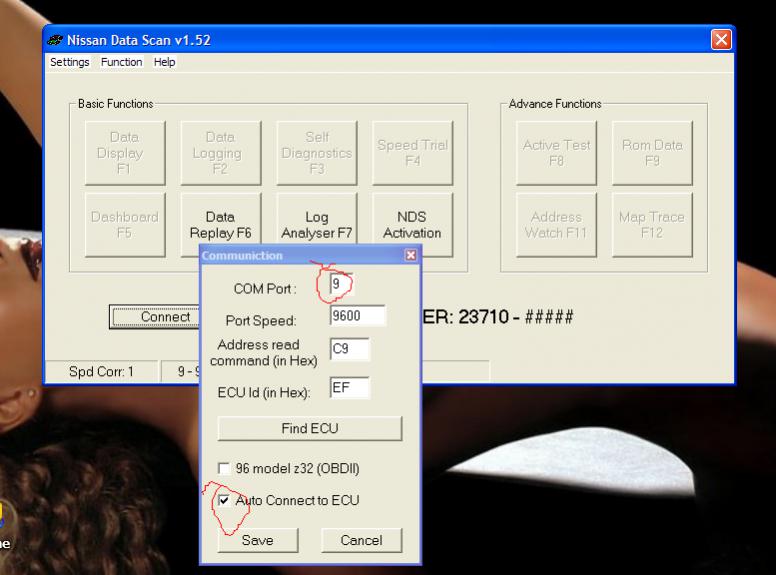Click the Address Watch F11 button
This screenshot has height=575, width=776.
tap(556, 225)
